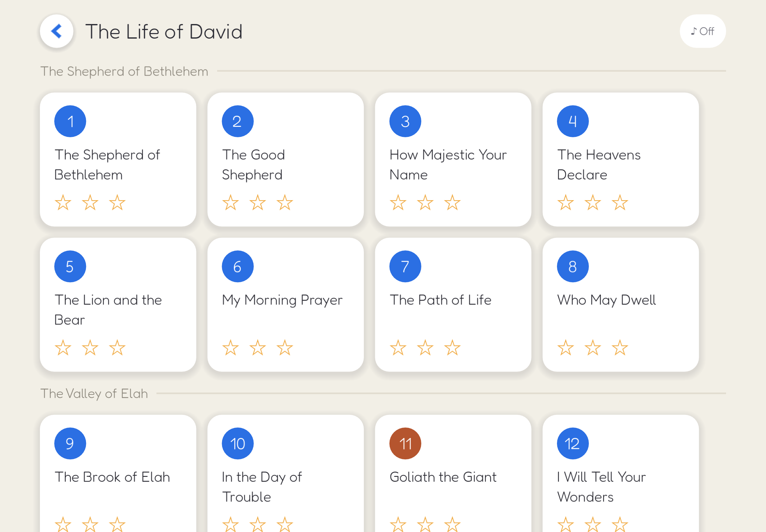
Task: Click 'The Shepherd of Bethlehem' gray section header
Action: pos(124,72)
